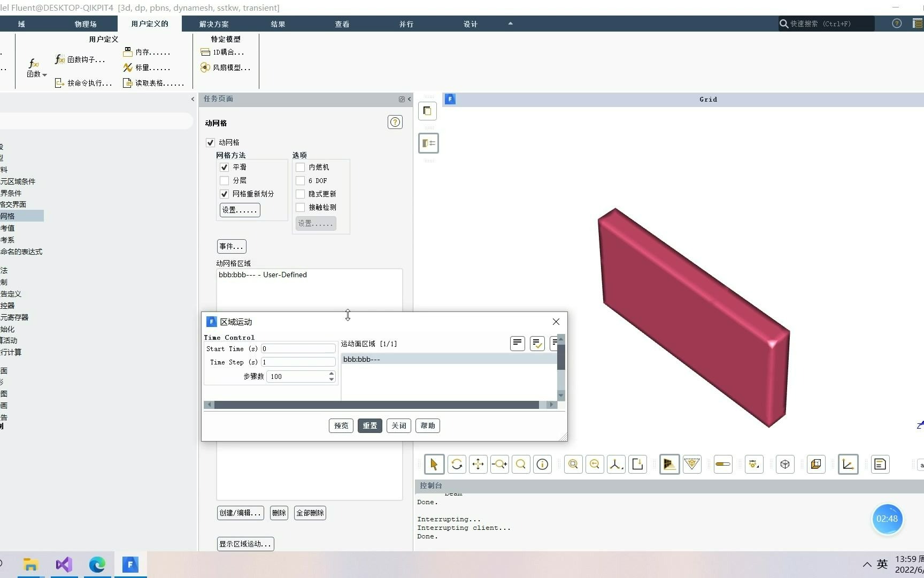The width and height of the screenshot is (924, 578).
Task: Click select-all checkmark list icon in 区域运动 dialog
Action: [537, 343]
